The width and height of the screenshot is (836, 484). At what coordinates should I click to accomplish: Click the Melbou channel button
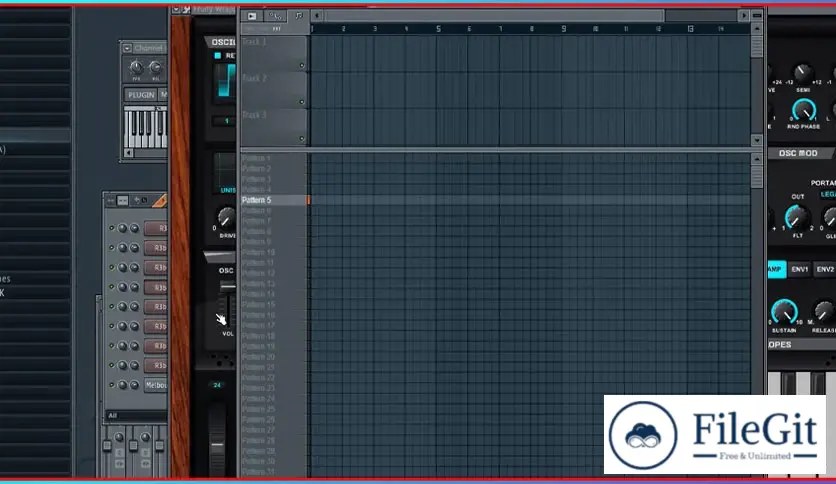(156, 385)
